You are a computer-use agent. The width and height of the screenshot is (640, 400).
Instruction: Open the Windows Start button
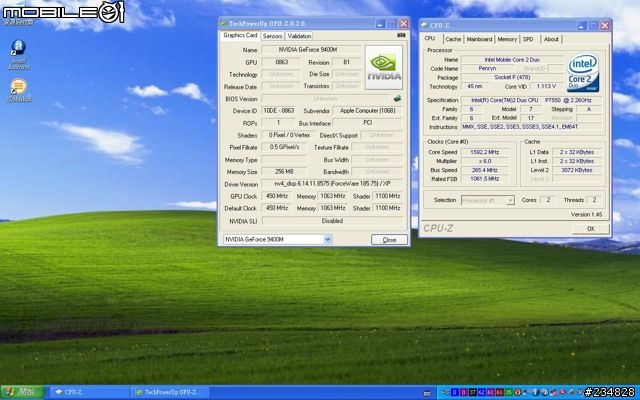click(x=22, y=393)
